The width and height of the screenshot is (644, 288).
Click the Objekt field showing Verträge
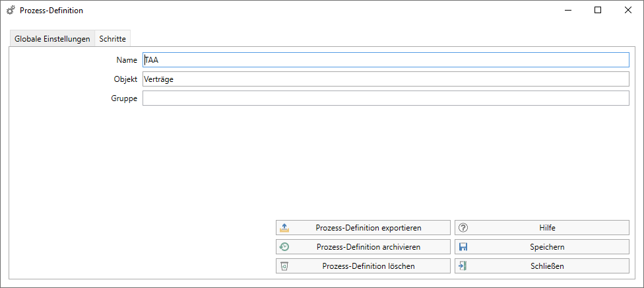click(x=385, y=79)
